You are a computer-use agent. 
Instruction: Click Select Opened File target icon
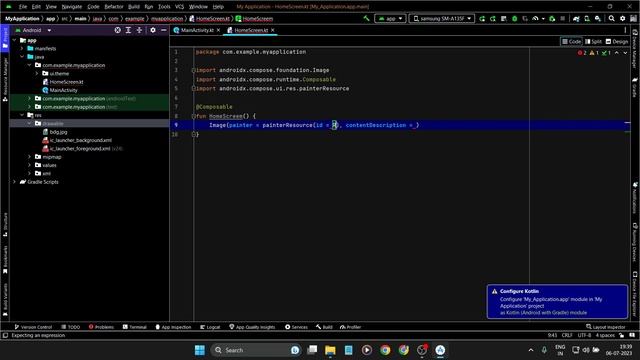118,30
